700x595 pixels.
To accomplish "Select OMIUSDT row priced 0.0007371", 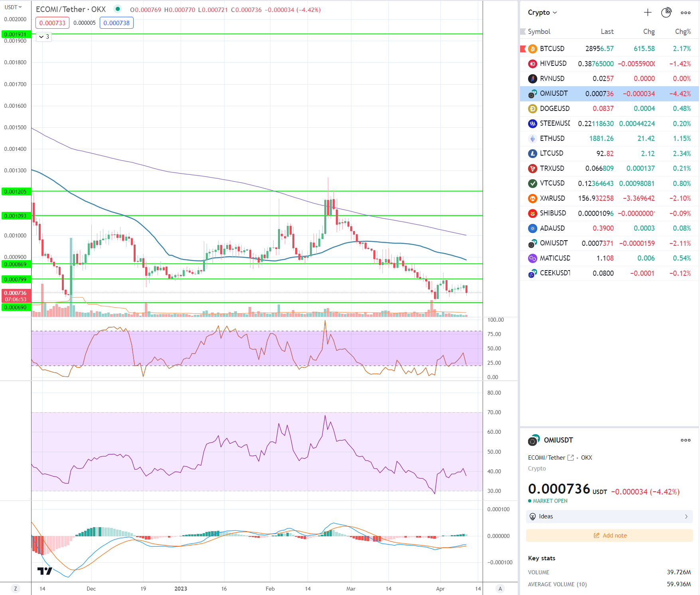I will point(609,243).
